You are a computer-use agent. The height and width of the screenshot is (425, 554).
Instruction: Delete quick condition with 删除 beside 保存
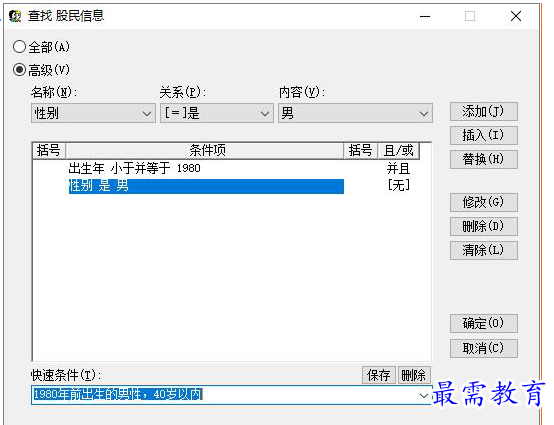click(414, 375)
